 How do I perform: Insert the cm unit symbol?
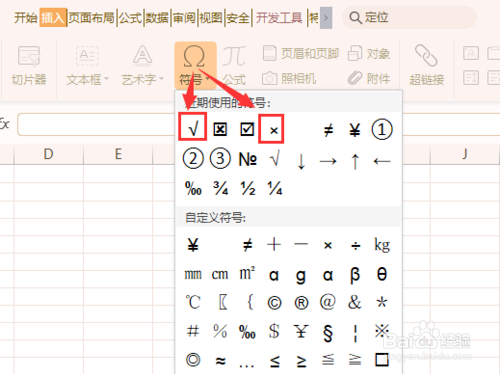coord(220,274)
